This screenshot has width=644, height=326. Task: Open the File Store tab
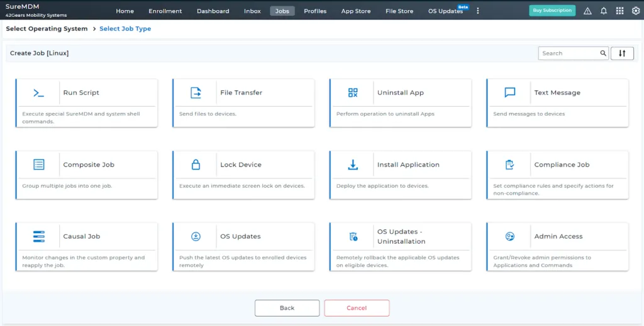(x=399, y=11)
